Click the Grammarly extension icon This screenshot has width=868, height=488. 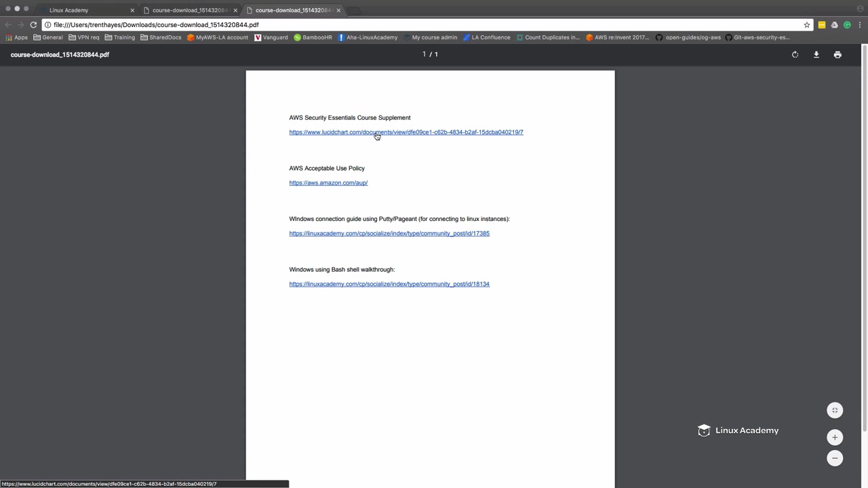click(847, 24)
